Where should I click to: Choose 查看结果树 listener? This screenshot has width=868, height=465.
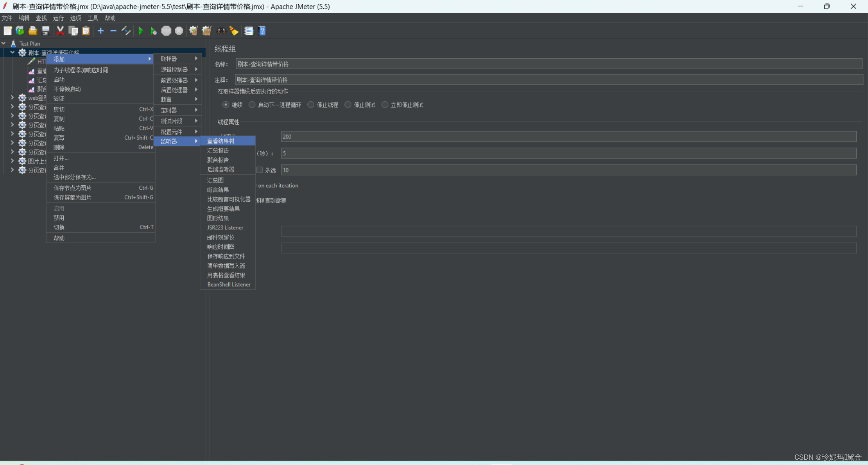(x=228, y=141)
